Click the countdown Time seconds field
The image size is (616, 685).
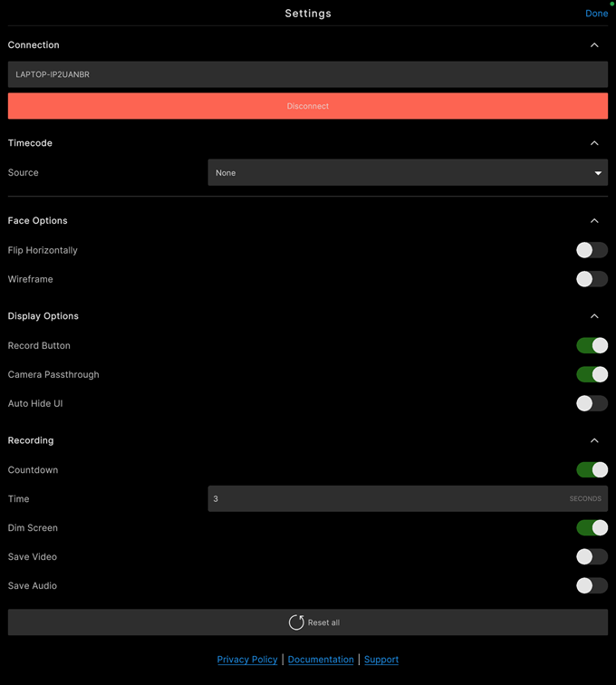tap(408, 498)
